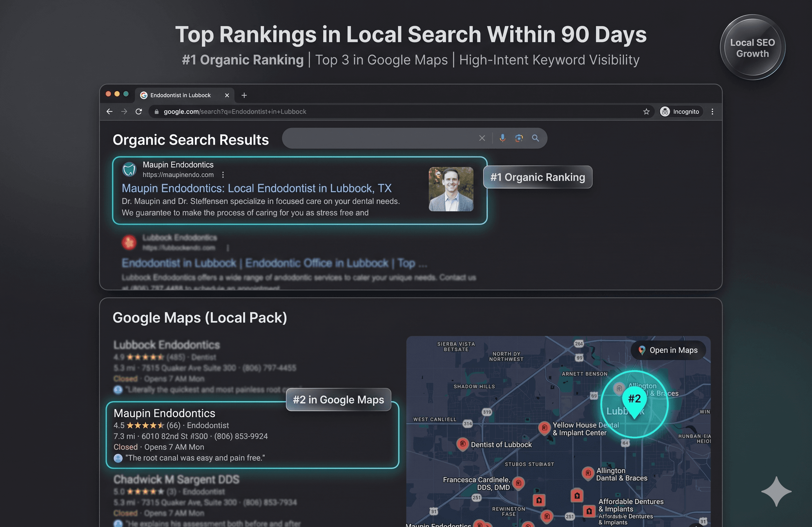Select the Dentist of Lubbock map pin
This screenshot has height=527, width=812.
(462, 444)
